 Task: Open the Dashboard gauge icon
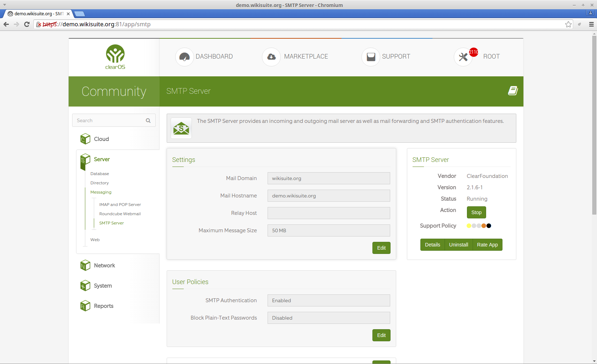184,57
